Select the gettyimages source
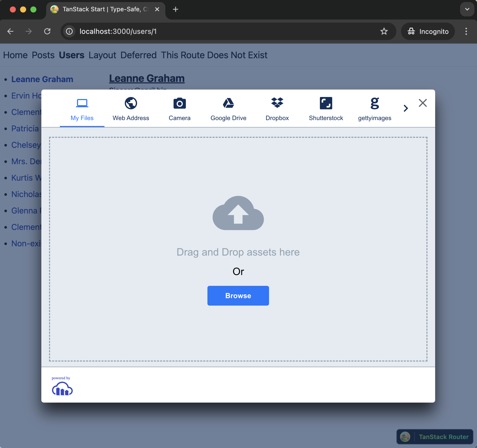Screen dimensions: 477x448 (375, 103)
